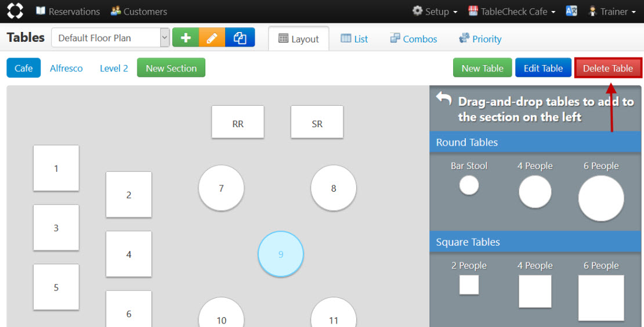Select round table 8

pos(334,188)
